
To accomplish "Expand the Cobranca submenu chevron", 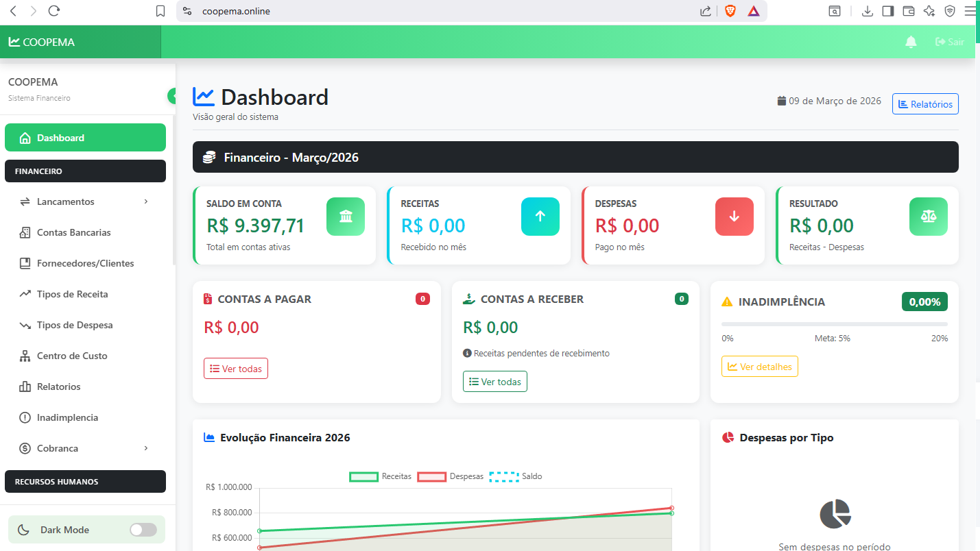I will 146,448.
